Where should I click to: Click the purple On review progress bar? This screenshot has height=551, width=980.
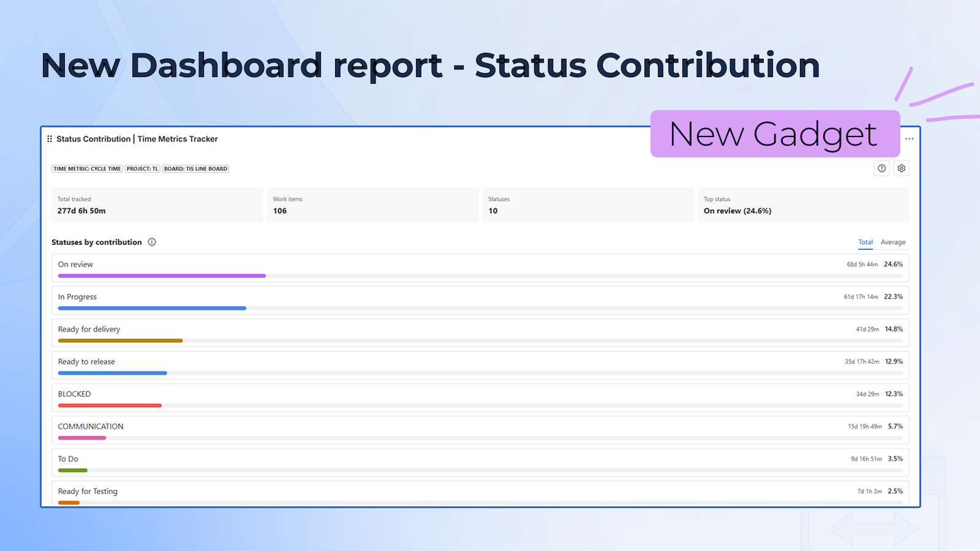tap(162, 276)
